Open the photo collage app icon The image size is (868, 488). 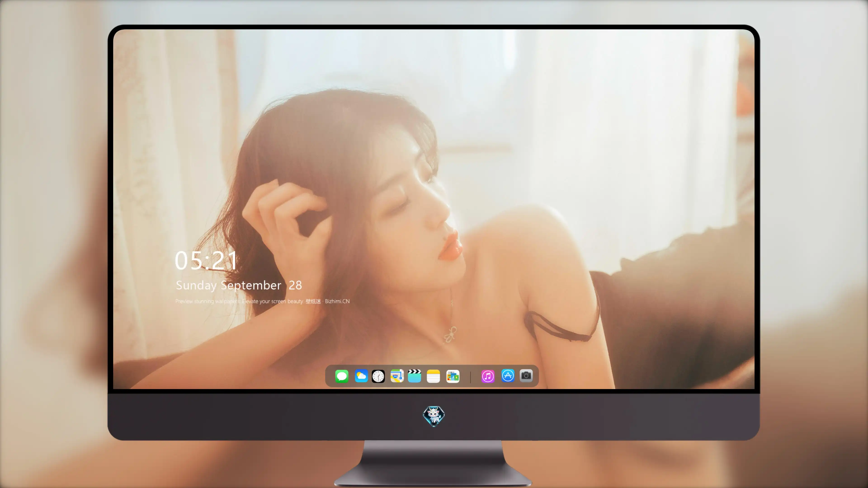click(x=453, y=376)
